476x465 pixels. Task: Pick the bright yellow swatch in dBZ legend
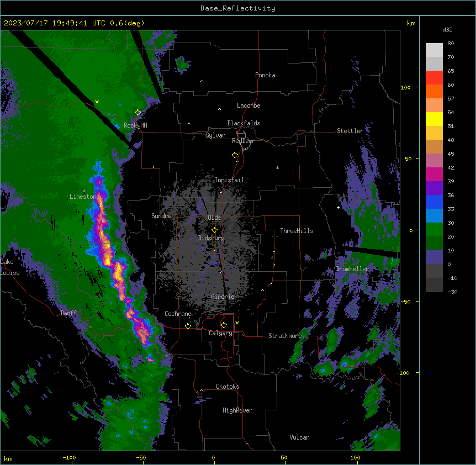[434, 119]
